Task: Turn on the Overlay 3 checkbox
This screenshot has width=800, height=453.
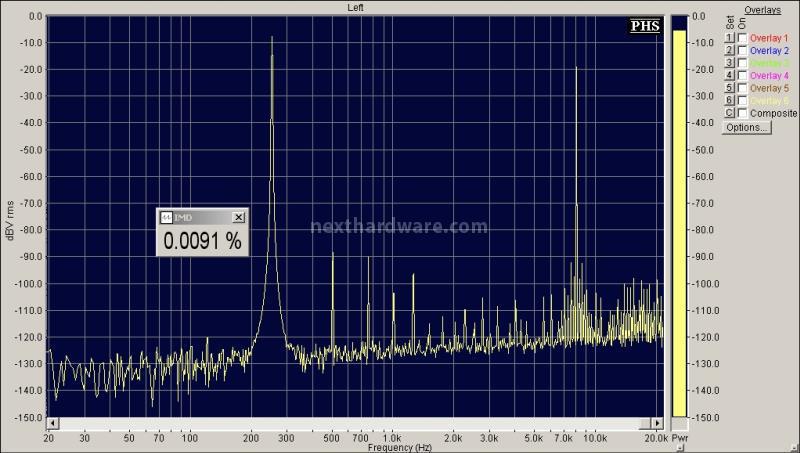Action: tap(742, 63)
